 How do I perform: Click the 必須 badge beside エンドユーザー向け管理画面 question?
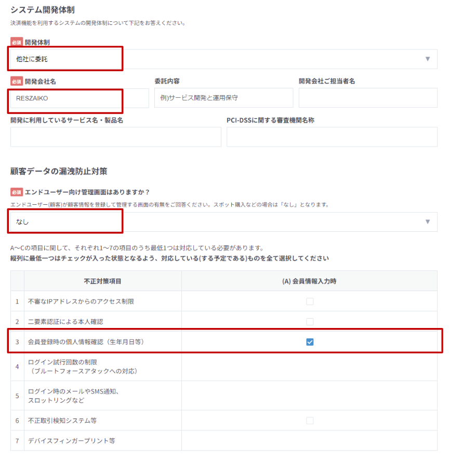(17, 192)
